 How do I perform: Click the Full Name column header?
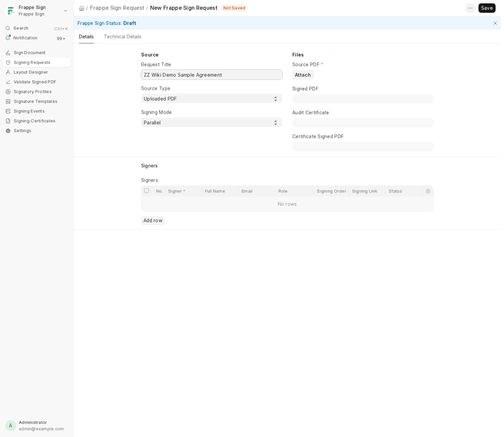point(220,191)
